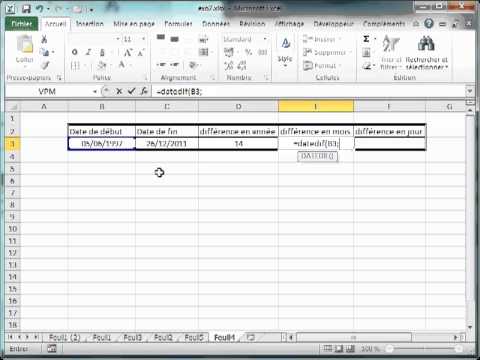
Task: Open the Fichier tab
Action: coord(22,24)
